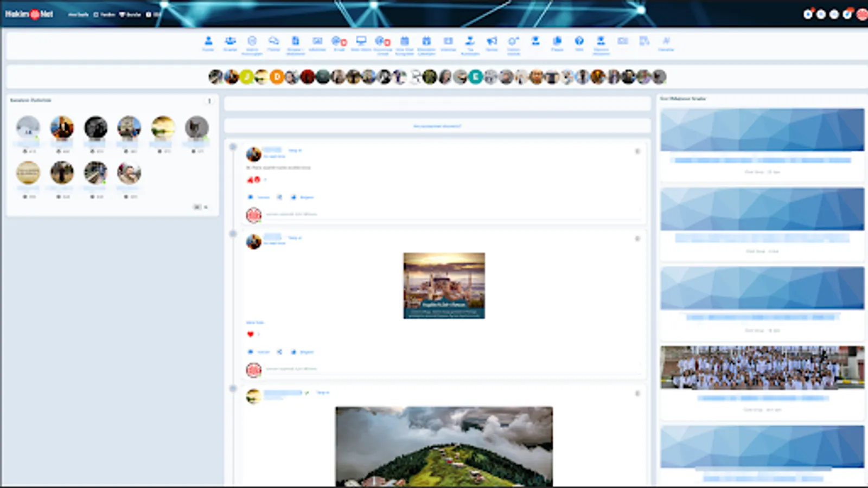Screen dimensions: 868x488
Task: Open the mosque photo in second post
Action: (444, 286)
